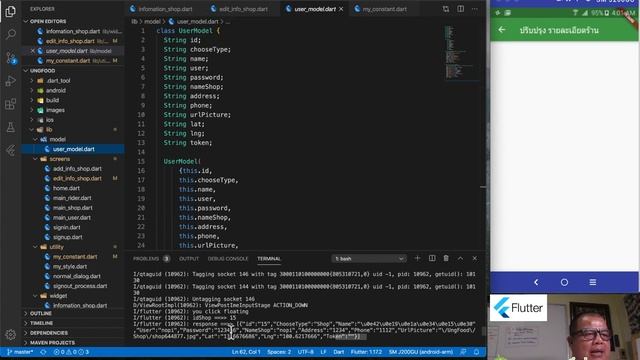Click the editor minimap preview
The width and height of the screenshot is (640, 360).
tap(462, 53)
